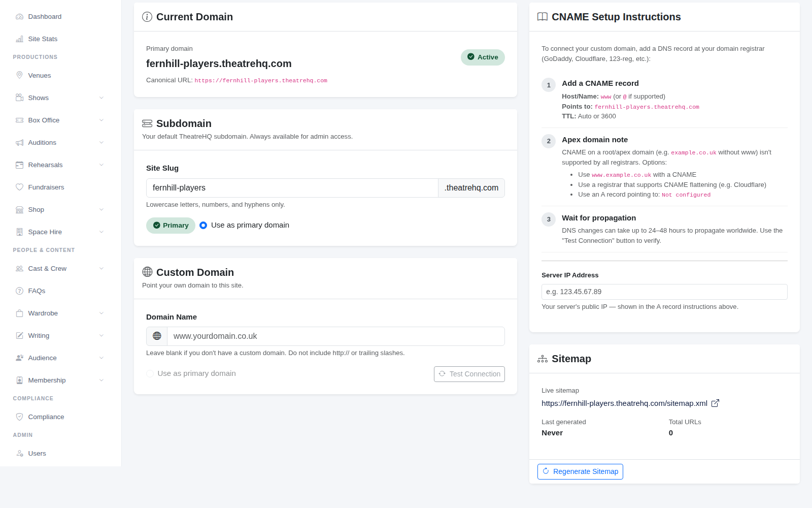This screenshot has width=812, height=508.
Task: Expand the Membership submenu chevron
Action: pyautogui.click(x=101, y=380)
